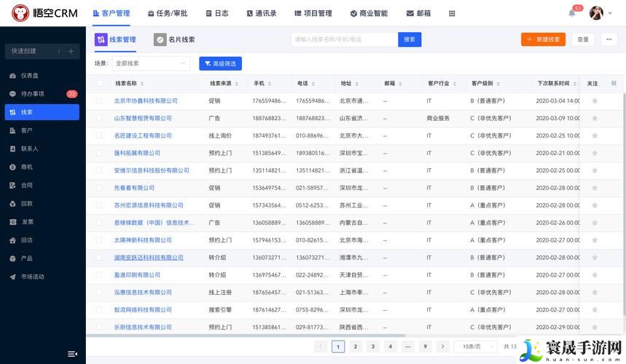Expand the user account arrow
Screen dimensions: 626x364
(610, 14)
